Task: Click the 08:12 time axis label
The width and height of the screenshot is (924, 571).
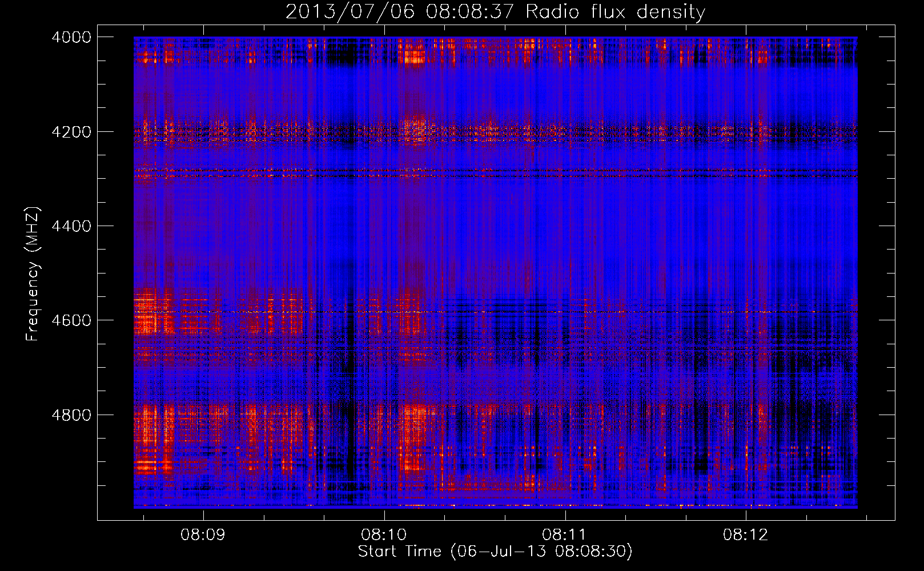Action: 745,535
